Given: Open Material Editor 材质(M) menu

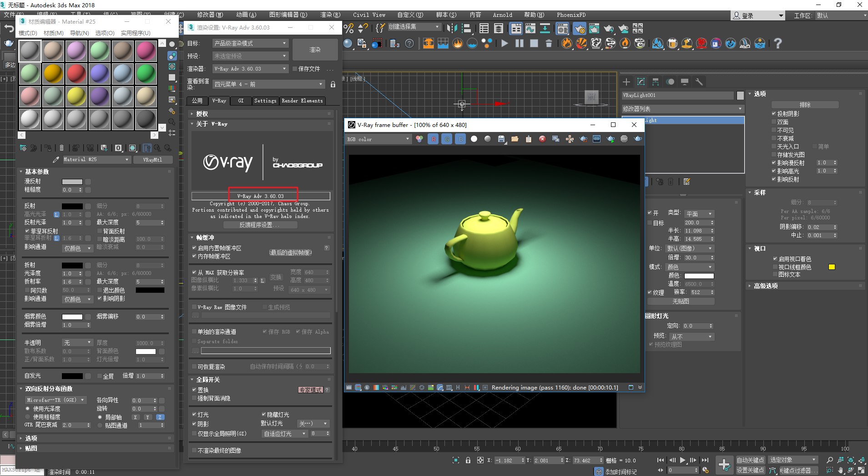Looking at the screenshot, I should [x=53, y=33].
